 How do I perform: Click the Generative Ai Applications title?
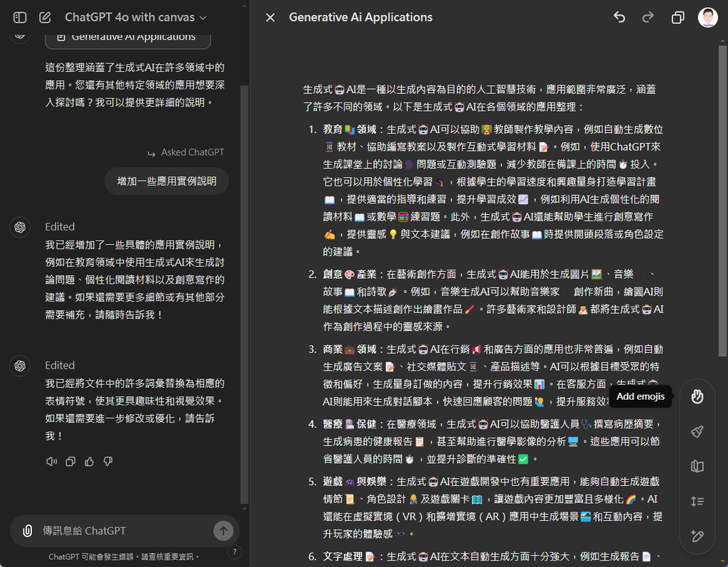click(x=360, y=17)
